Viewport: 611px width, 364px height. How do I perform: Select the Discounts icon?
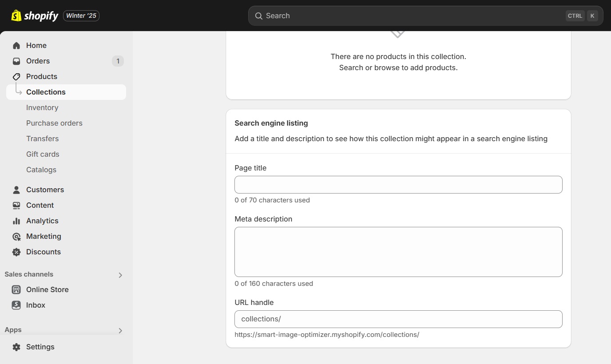(16, 252)
